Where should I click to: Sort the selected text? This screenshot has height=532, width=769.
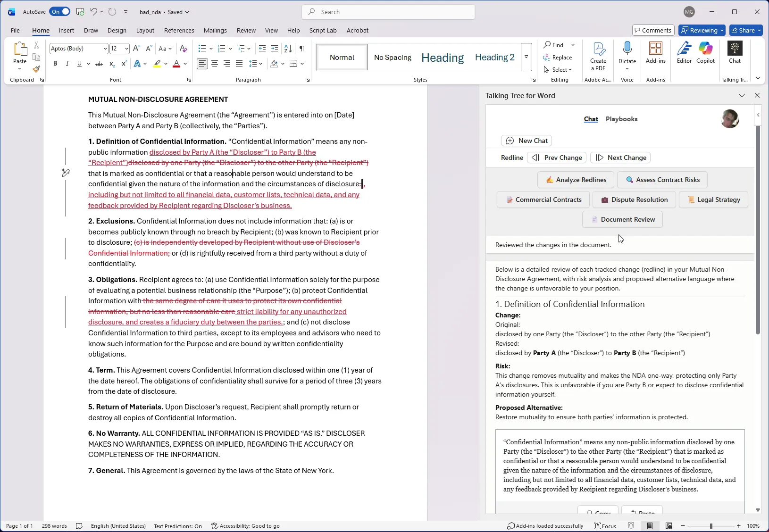(288, 49)
